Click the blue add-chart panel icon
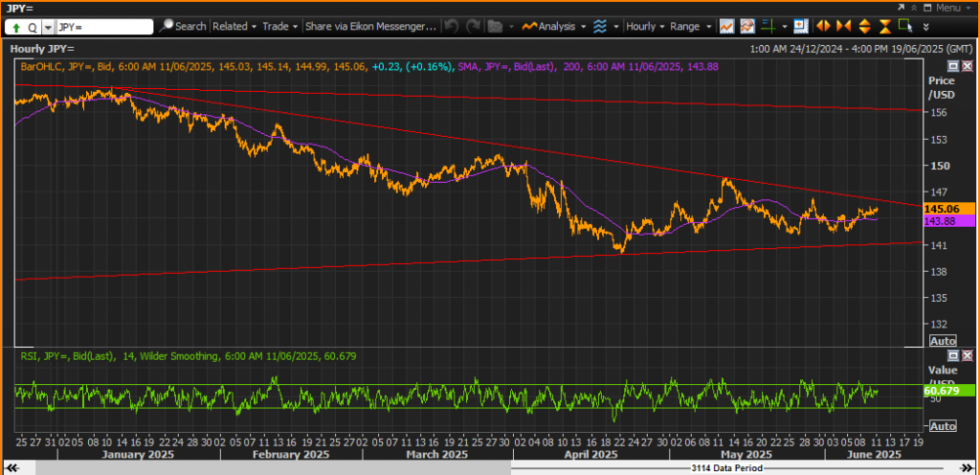This screenshot has width=980, height=475. click(x=800, y=26)
